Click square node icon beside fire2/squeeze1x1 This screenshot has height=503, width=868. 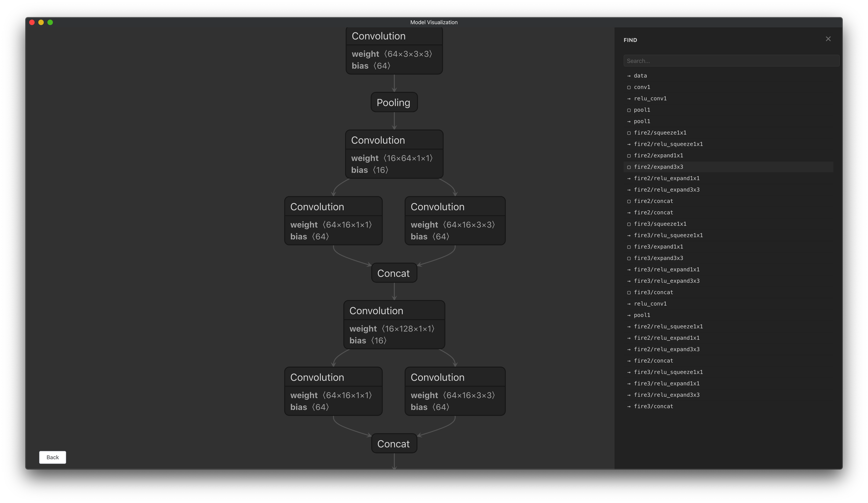[x=629, y=133]
